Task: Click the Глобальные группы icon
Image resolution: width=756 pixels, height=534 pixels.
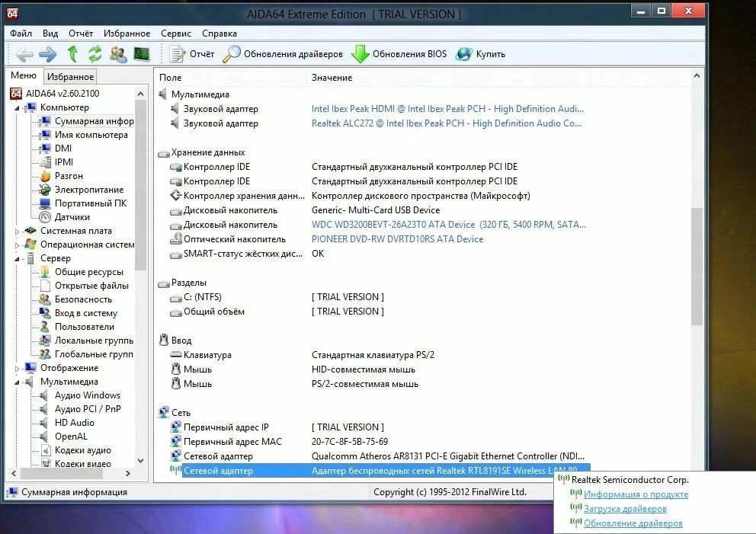Action: pos(45,354)
